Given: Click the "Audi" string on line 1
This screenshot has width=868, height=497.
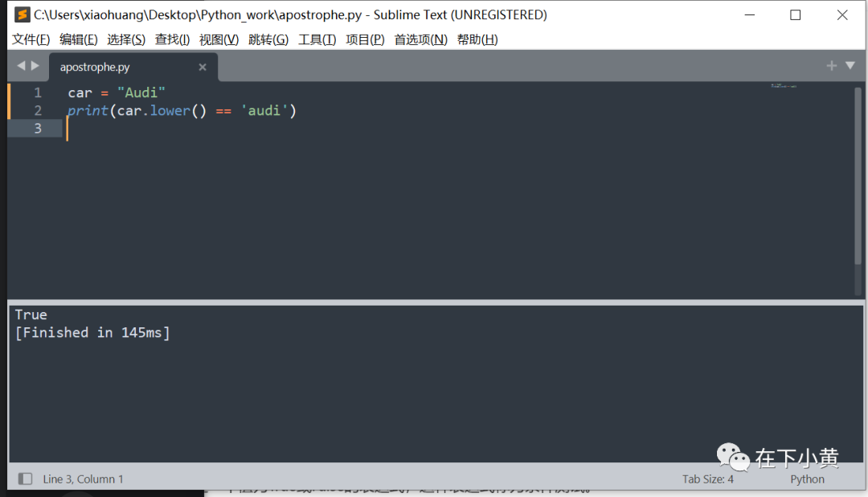Looking at the screenshot, I should (141, 92).
